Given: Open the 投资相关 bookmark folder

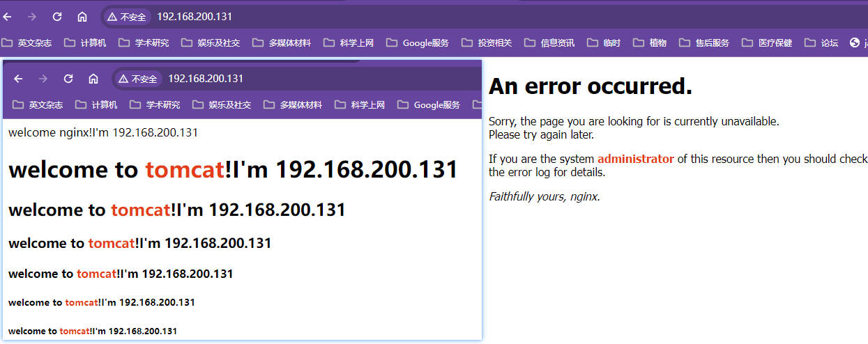Looking at the screenshot, I should (487, 43).
